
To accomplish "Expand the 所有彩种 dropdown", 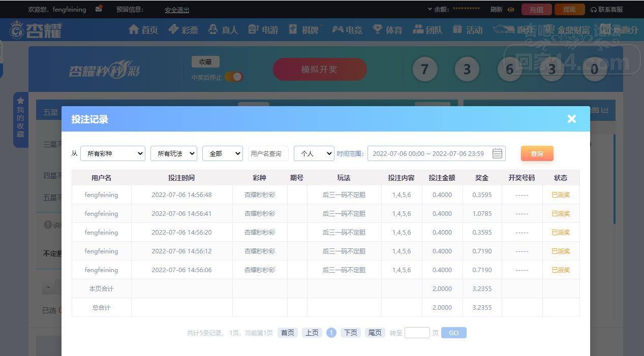I will 113,153.
